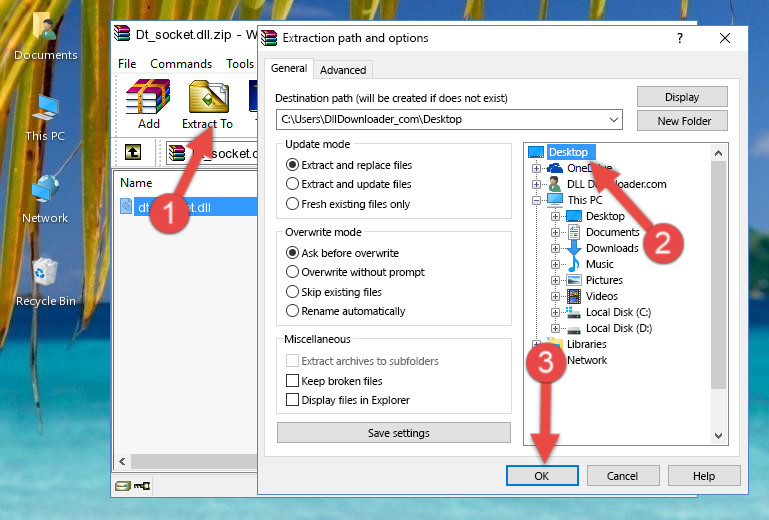
Task: Click the Pictures icon in folder tree
Action: pyautogui.click(x=574, y=280)
